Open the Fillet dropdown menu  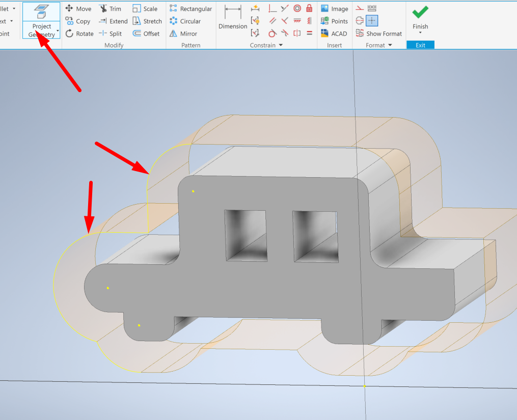coord(15,8)
